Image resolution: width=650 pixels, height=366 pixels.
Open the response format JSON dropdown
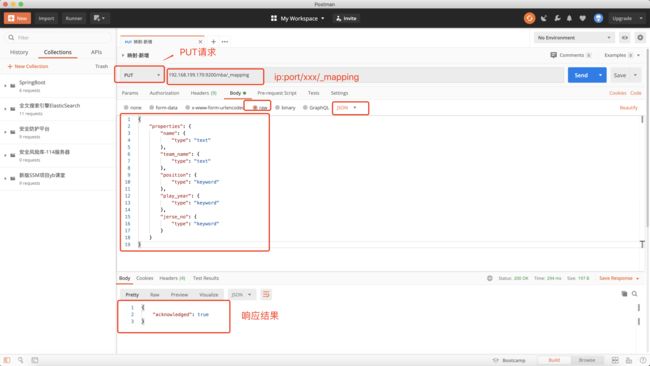tap(241, 294)
